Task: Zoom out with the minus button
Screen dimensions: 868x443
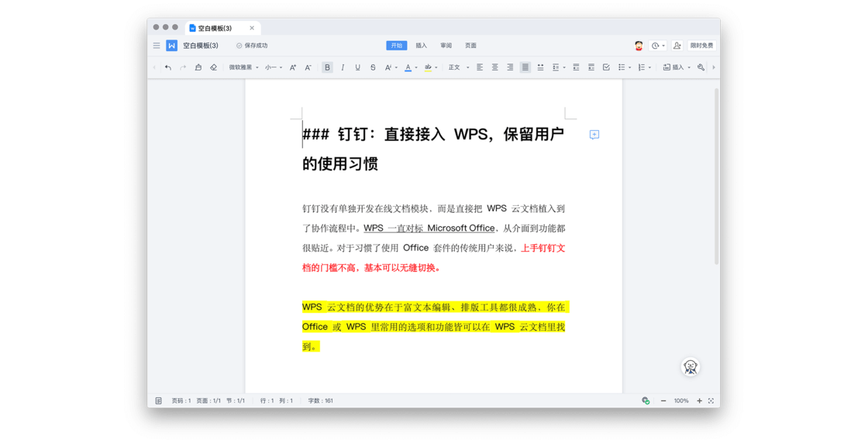Action: coord(663,400)
